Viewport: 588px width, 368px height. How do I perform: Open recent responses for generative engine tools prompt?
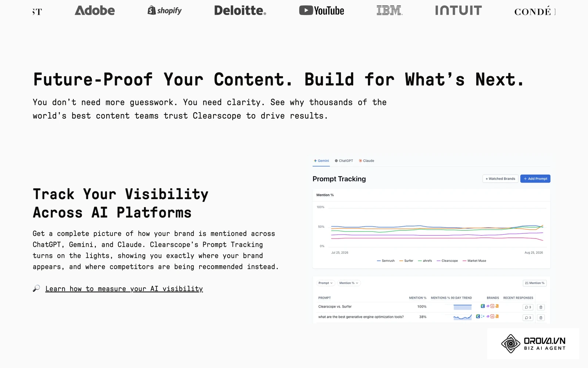tap(528, 318)
